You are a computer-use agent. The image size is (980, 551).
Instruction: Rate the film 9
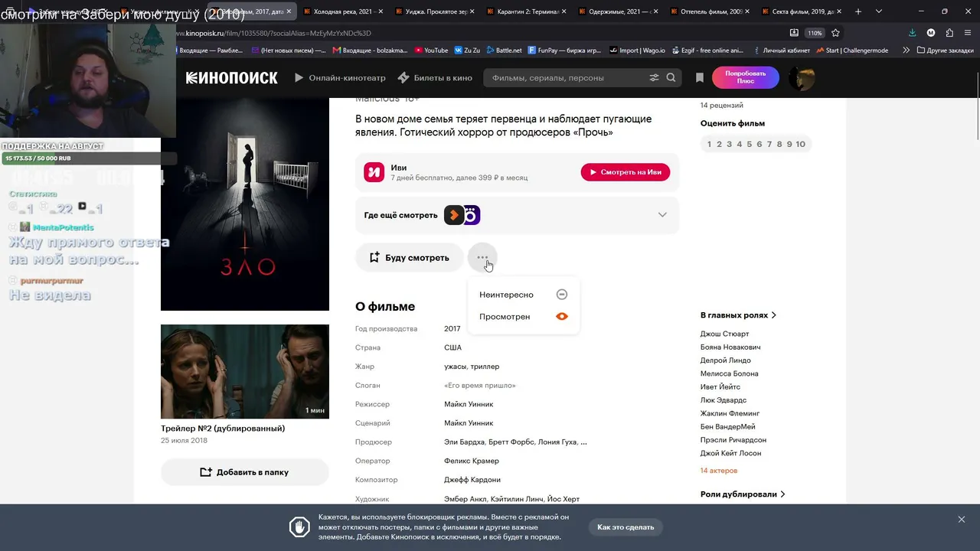pos(789,144)
